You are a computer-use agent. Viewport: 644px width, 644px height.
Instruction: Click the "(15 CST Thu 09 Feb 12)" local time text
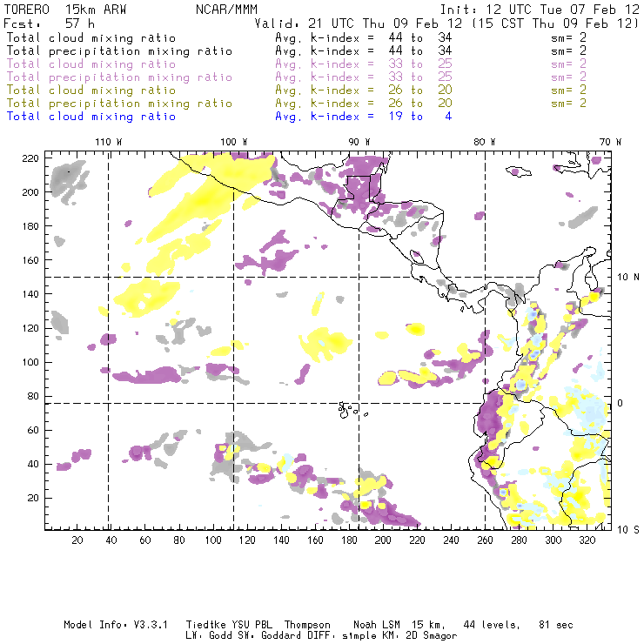554,23
